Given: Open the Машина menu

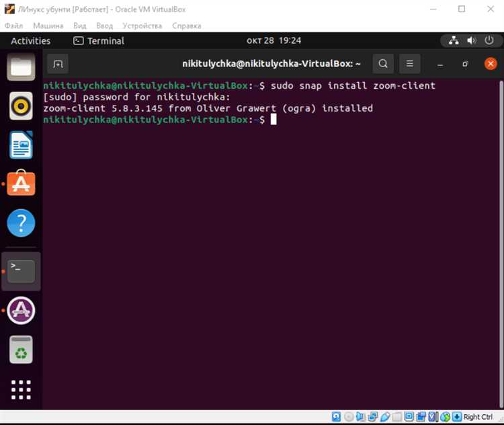Looking at the screenshot, I should click(x=48, y=26).
